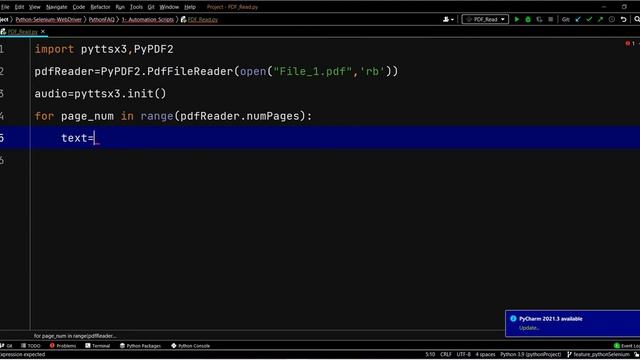Open the Event Log
Image resolution: width=640 pixels, height=360 pixels.
[627, 346]
